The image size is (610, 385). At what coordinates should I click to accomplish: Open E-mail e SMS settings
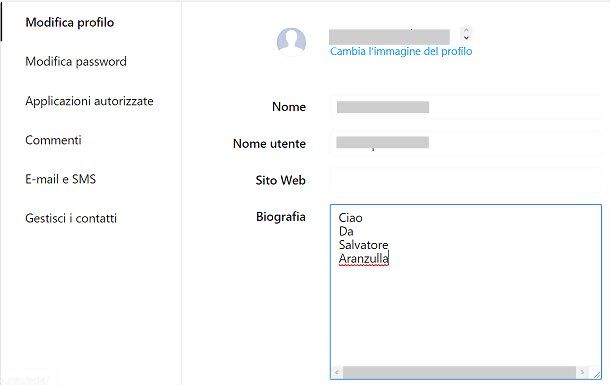click(60, 179)
